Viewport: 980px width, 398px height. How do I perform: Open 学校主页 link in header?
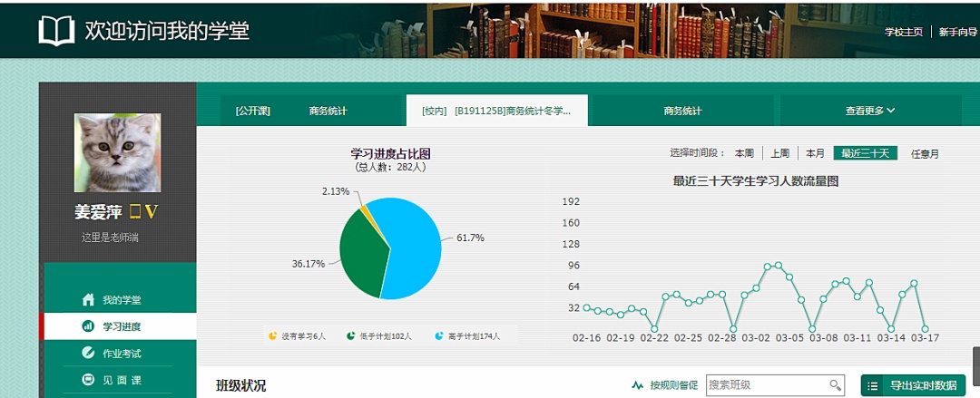coord(904,32)
